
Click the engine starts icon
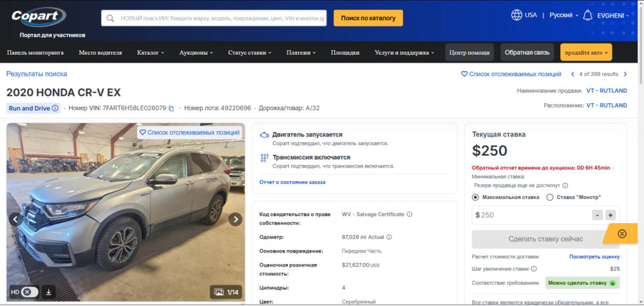265,135
